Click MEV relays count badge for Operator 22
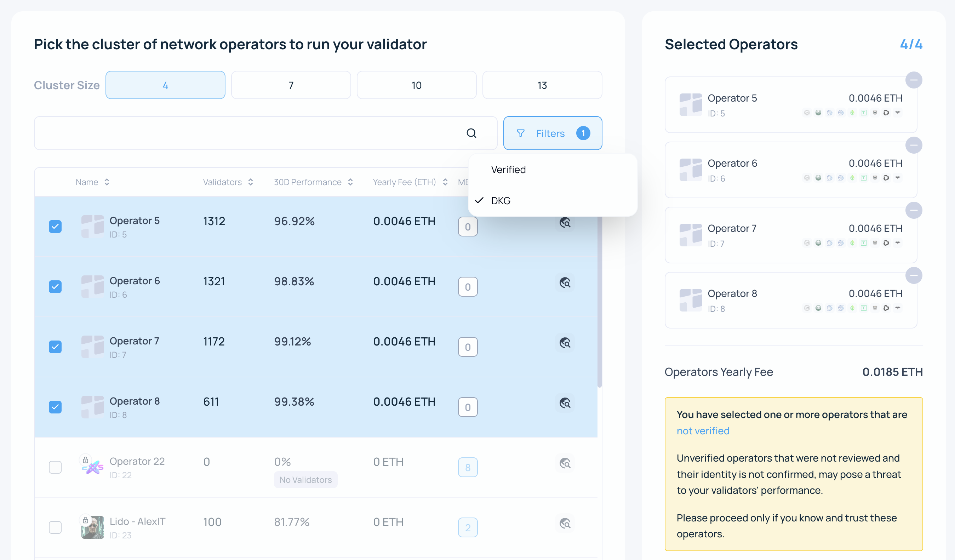Image resolution: width=955 pixels, height=560 pixels. coord(467,467)
